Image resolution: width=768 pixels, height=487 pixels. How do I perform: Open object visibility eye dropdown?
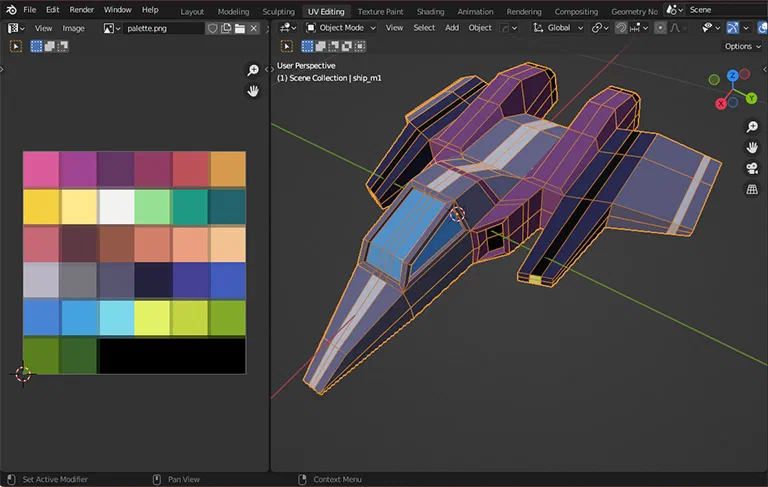click(710, 28)
